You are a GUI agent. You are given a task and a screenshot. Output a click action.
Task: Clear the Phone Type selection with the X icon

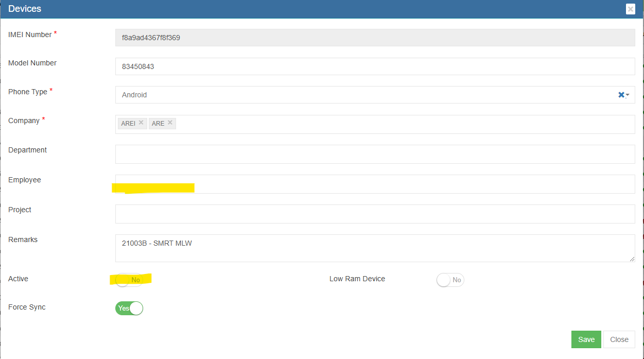pyautogui.click(x=621, y=95)
